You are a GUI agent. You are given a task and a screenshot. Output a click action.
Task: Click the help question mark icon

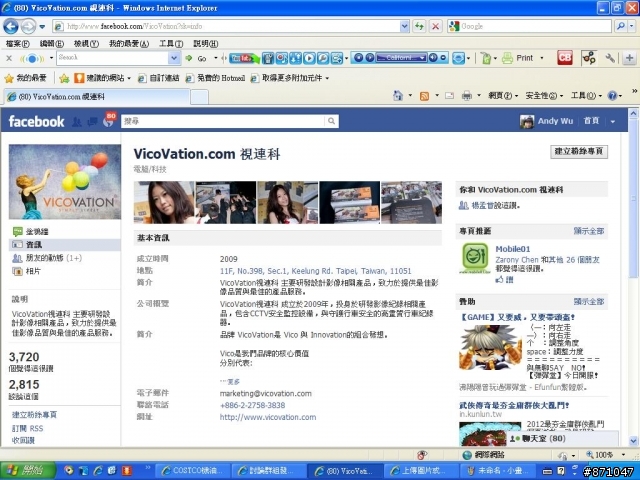[612, 96]
